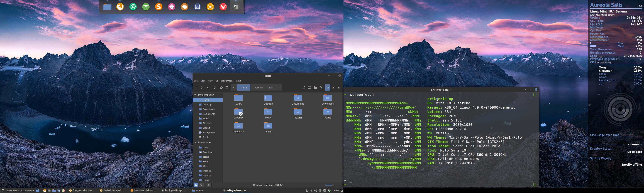Open the Bookmarks menu
This screenshot has height=193, width=644.
(x=227, y=81)
